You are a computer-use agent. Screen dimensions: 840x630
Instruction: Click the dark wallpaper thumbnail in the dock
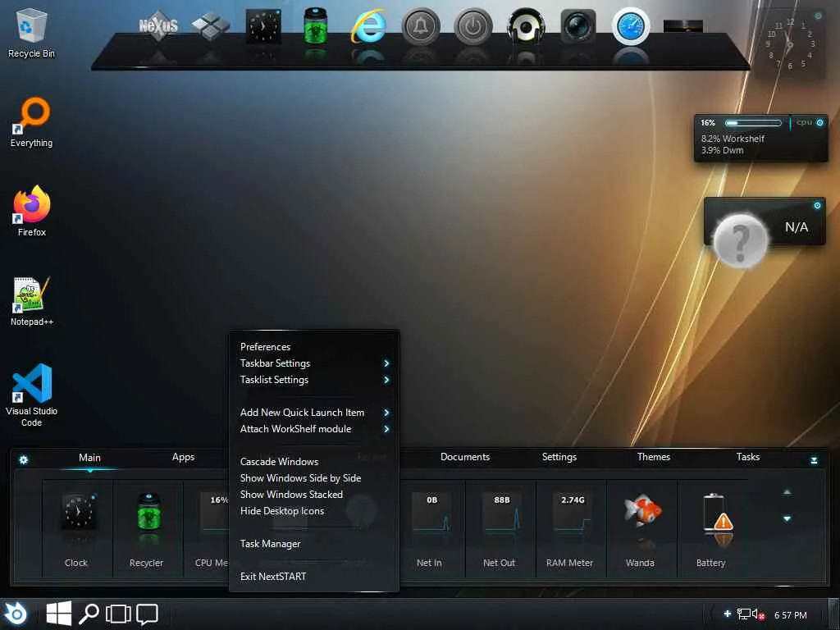pyautogui.click(x=683, y=25)
